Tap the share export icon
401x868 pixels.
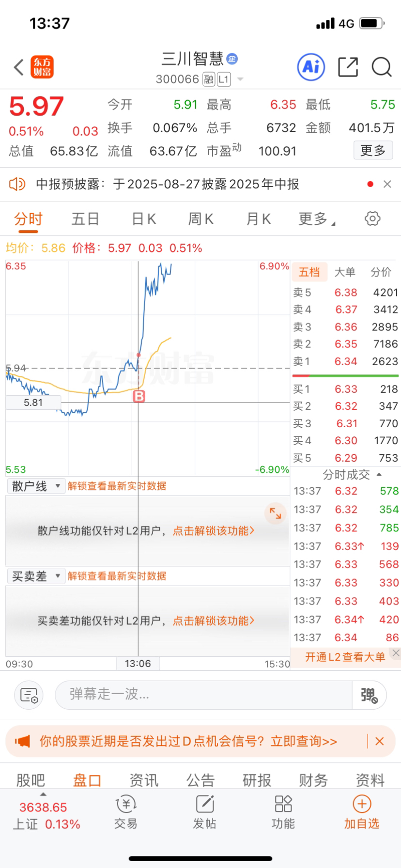tap(348, 67)
